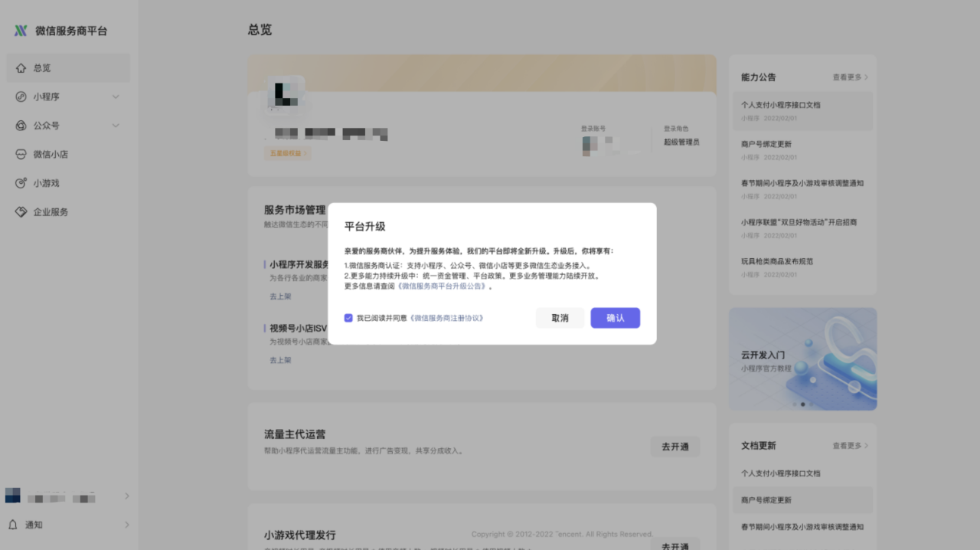Click the 微信小店 shop icon
The height and width of the screenshot is (550, 980).
[21, 154]
